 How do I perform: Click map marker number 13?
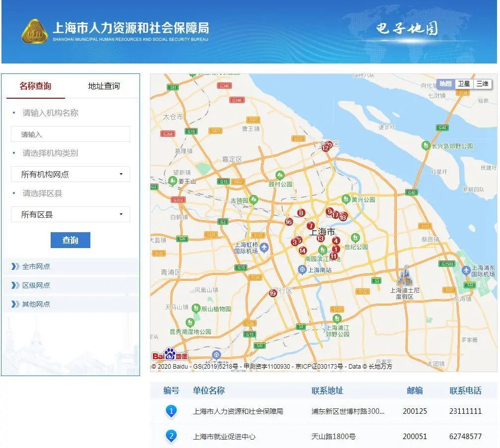coord(320,238)
